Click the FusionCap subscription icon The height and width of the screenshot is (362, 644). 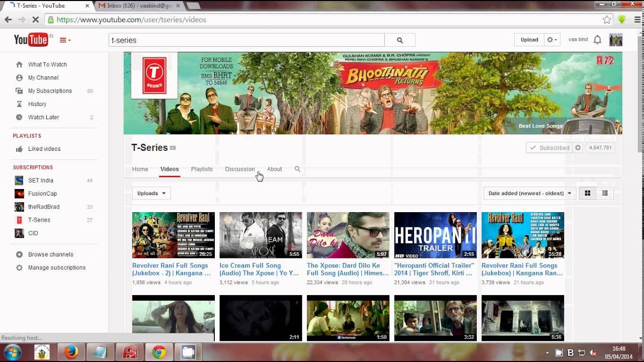(x=19, y=194)
